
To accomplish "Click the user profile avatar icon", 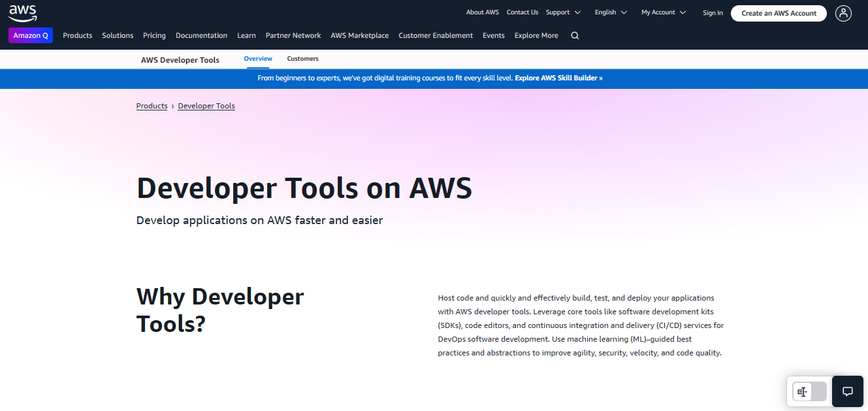I will pyautogui.click(x=843, y=13).
